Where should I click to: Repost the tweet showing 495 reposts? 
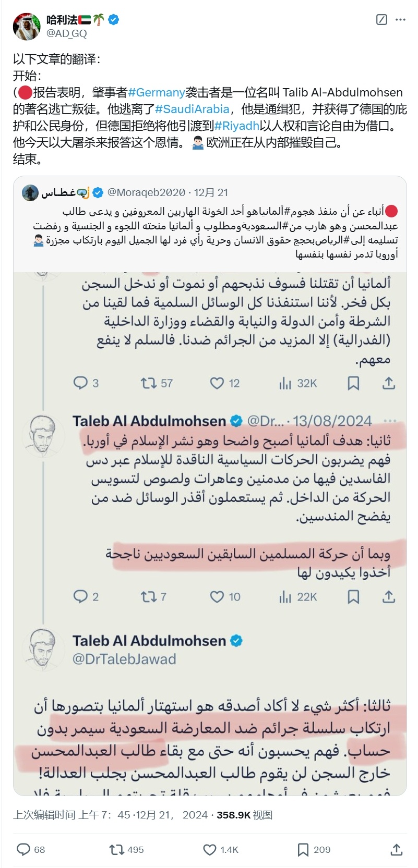click(126, 850)
